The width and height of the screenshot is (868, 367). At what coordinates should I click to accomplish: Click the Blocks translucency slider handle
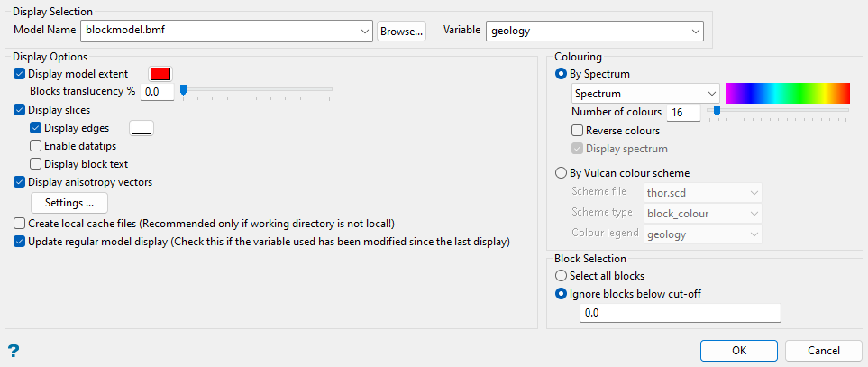pyautogui.click(x=183, y=90)
